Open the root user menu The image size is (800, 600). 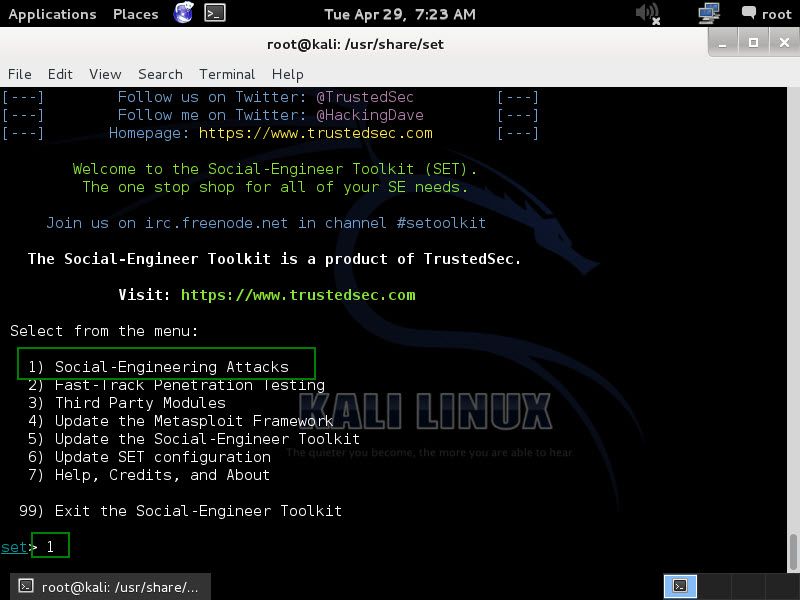(766, 14)
